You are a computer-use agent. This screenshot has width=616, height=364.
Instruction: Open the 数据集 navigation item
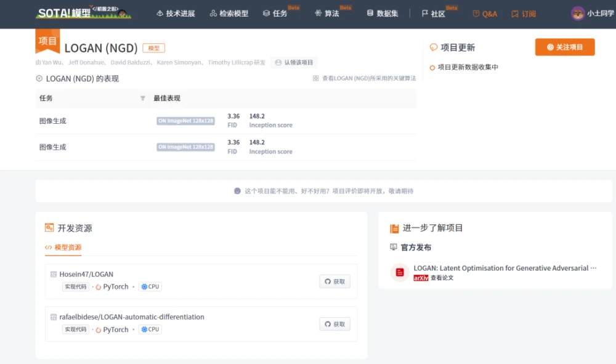pos(383,14)
